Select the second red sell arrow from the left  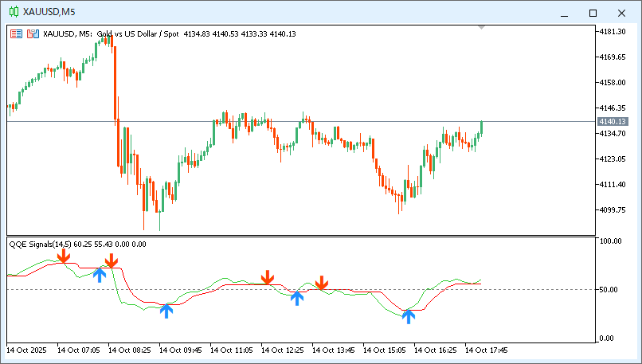112,260
